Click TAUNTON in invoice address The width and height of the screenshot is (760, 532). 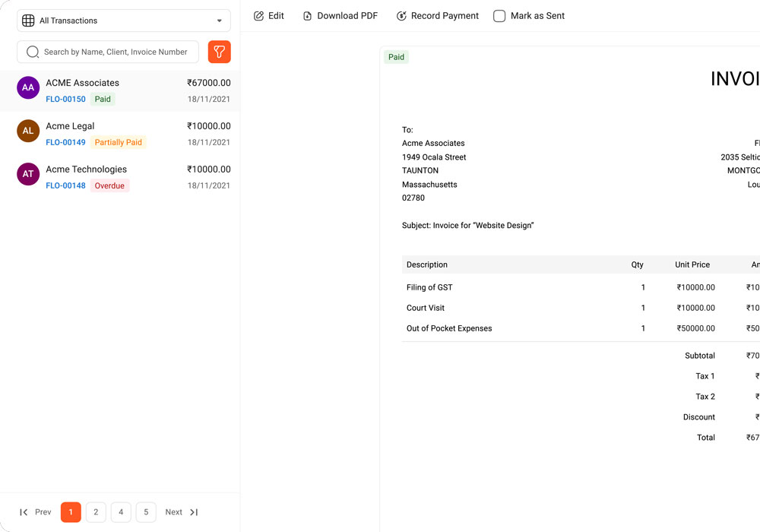pyautogui.click(x=420, y=170)
